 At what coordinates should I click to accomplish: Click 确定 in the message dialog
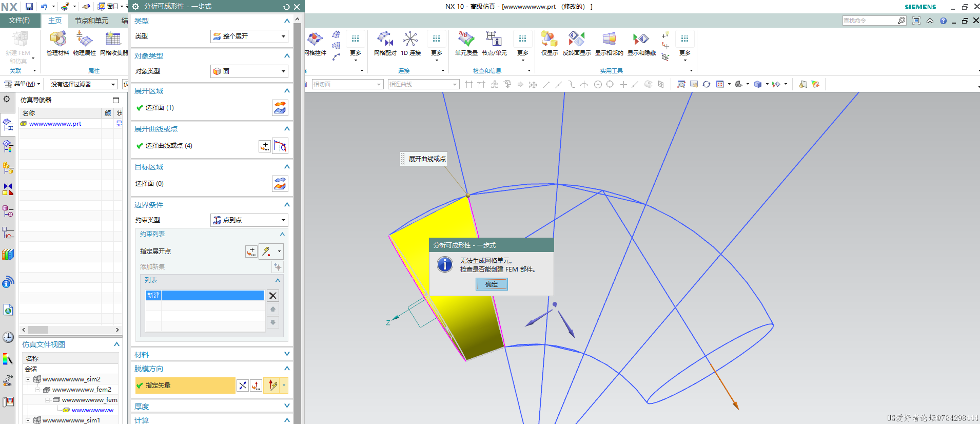[x=492, y=284]
